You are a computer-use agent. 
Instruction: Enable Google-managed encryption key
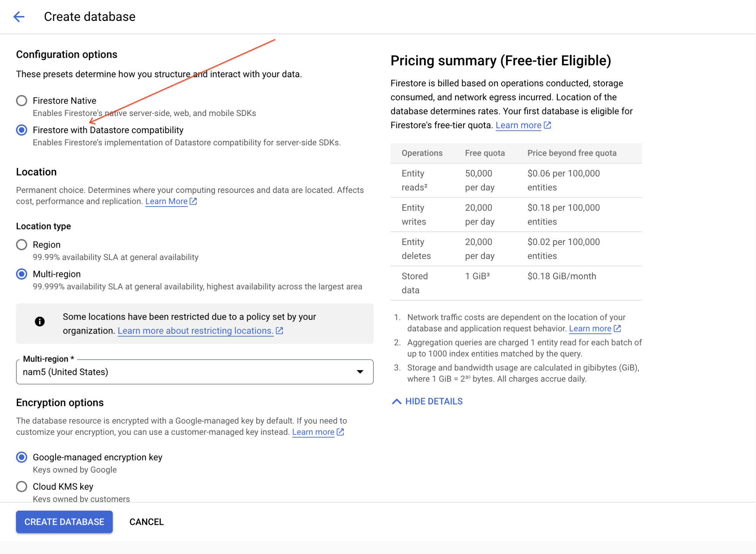tap(21, 457)
